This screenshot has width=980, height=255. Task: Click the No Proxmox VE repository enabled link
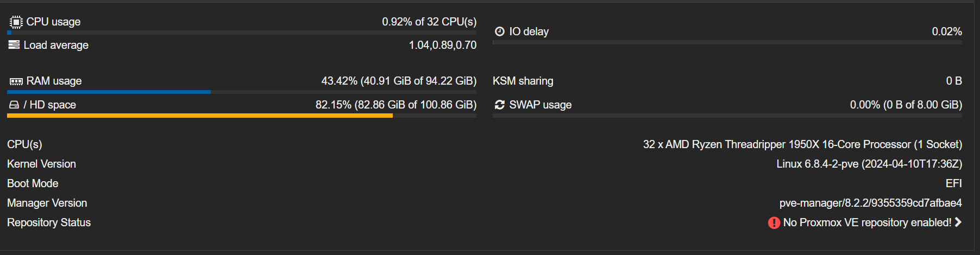pyautogui.click(x=867, y=222)
